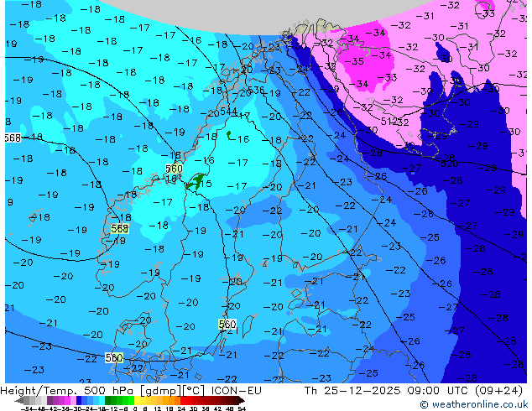Click the "[gdmp]" unit label
This screenshot has height=411, width=532.
(x=160, y=390)
